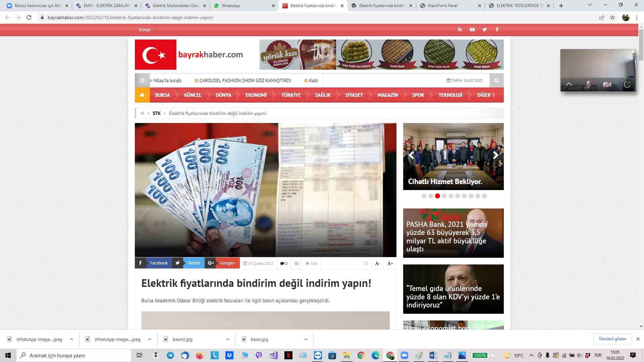The height and width of the screenshot is (362, 644).
Task: Collapse Zoom mini window with up chevron
Action: click(x=569, y=84)
